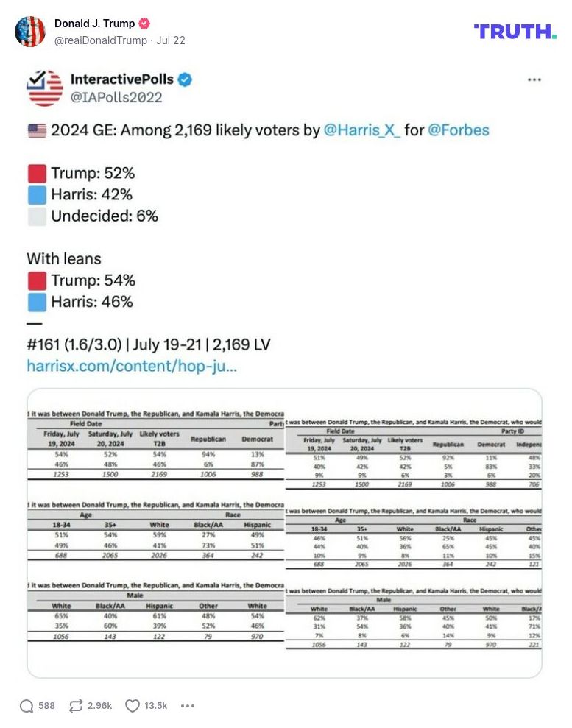The image size is (572, 728).
Task: Click the Jul 22 post timestamp
Action: (171, 40)
